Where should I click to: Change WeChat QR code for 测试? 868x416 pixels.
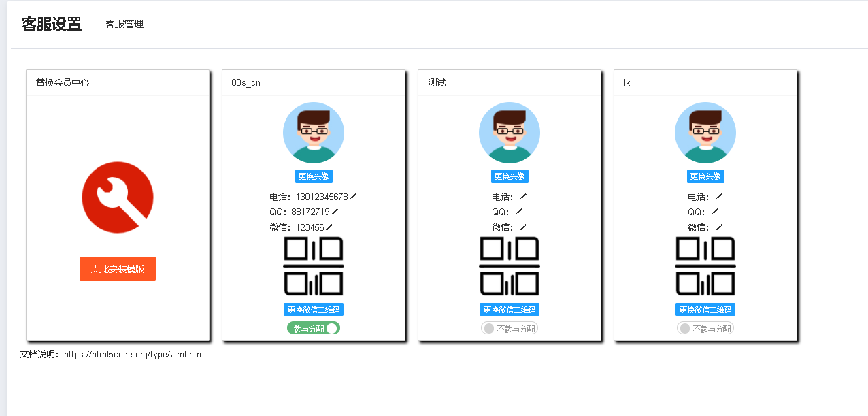[510, 310]
